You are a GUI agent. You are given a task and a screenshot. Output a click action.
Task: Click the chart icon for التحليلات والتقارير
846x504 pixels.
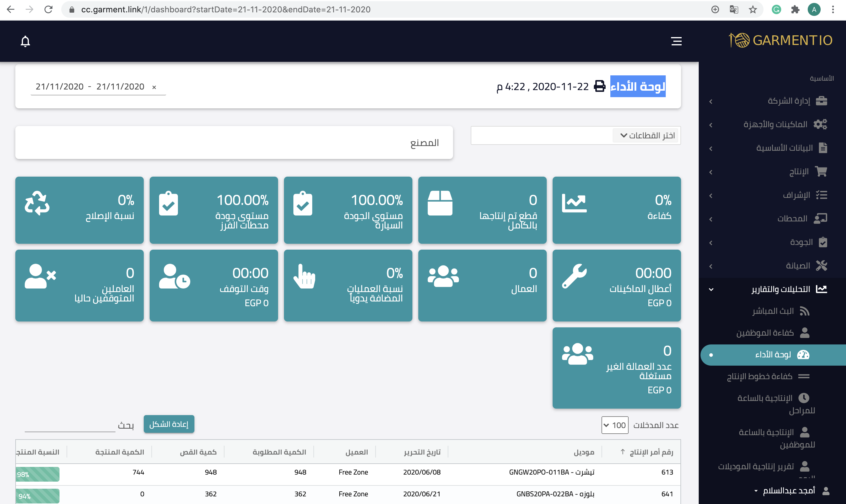pyautogui.click(x=822, y=289)
